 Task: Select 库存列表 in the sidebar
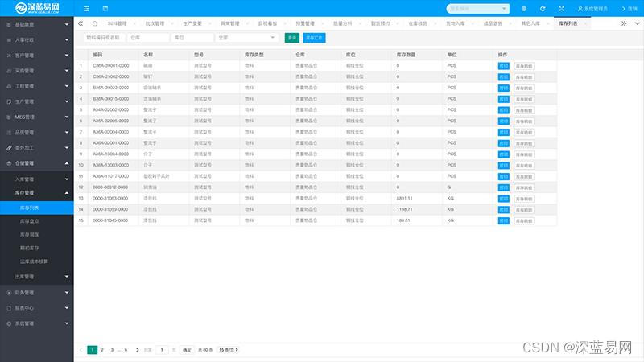click(36, 208)
